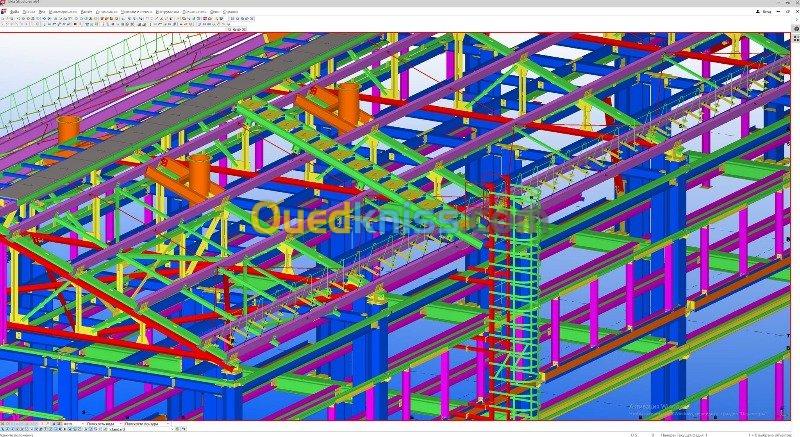The height and width of the screenshot is (437, 800).
Task: Open the Файл (File) menu
Action: point(14,12)
